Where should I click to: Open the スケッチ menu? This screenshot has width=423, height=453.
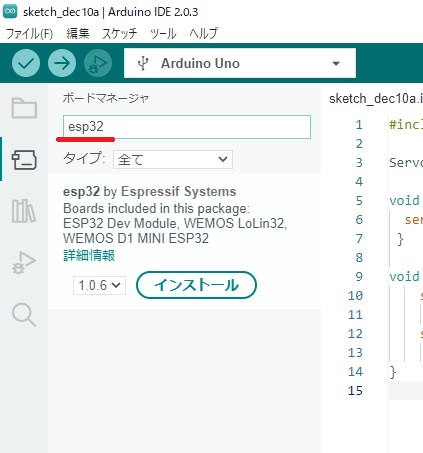point(119,33)
